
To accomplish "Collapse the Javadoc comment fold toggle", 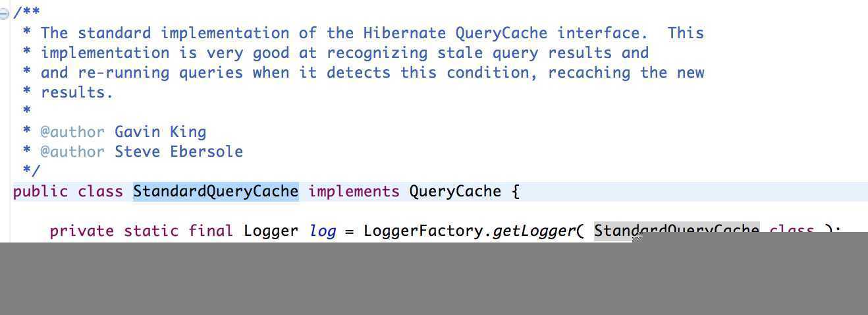I will tap(5, 14).
